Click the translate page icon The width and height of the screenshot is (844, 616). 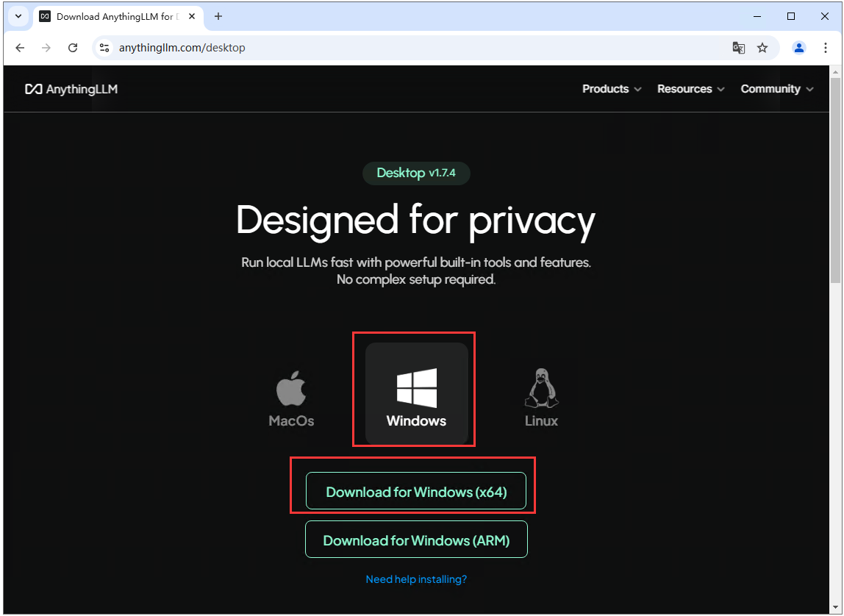(738, 48)
